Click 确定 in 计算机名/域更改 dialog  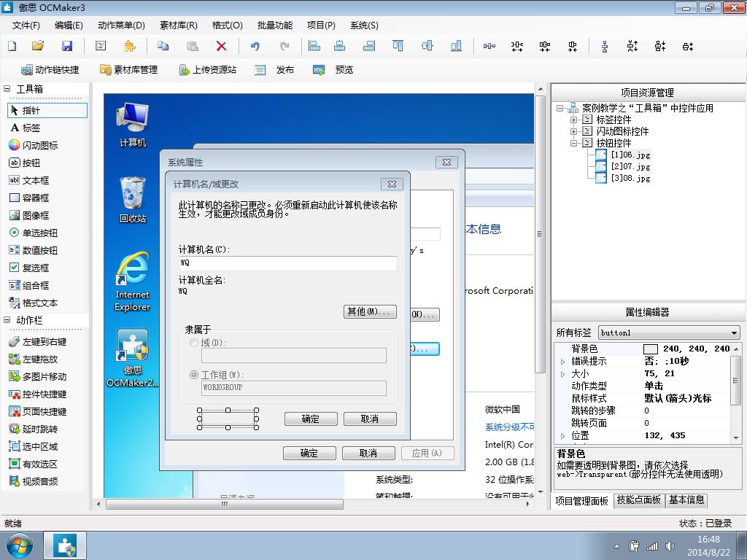[311, 419]
